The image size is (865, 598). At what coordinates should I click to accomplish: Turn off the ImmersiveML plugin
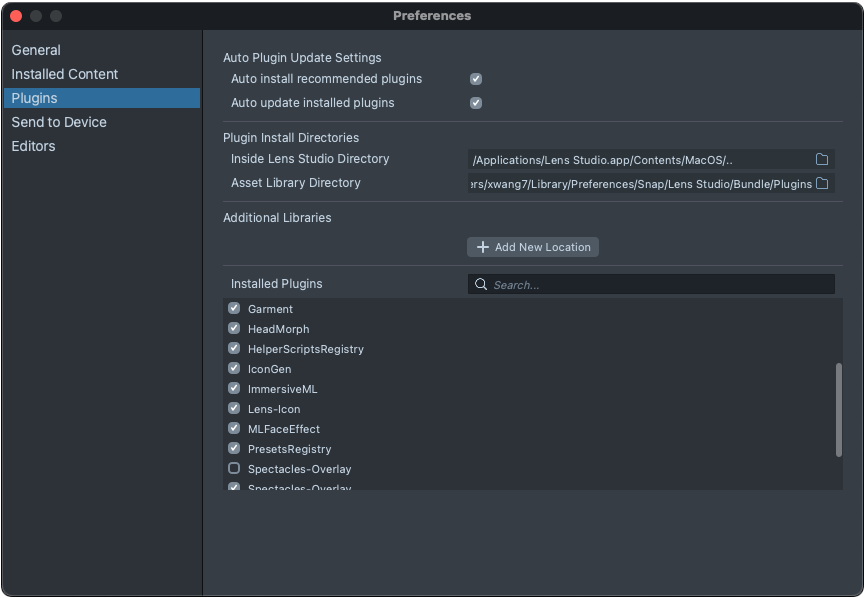pos(234,389)
